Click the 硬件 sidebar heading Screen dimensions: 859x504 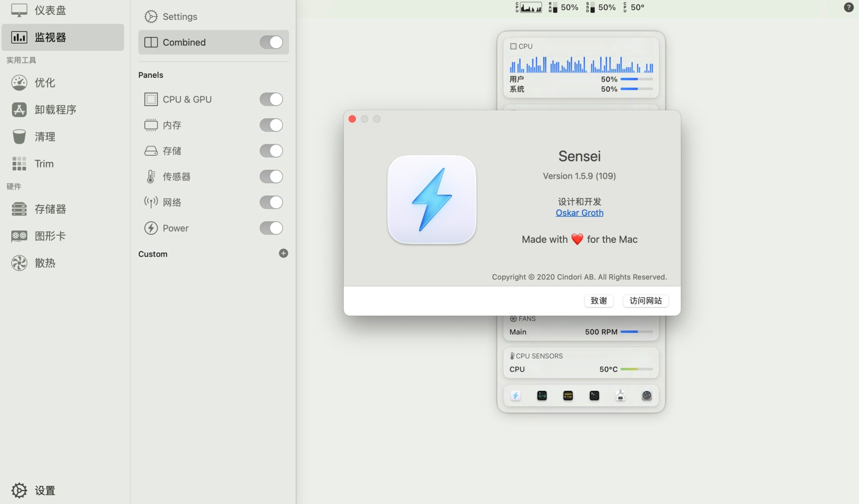click(14, 186)
